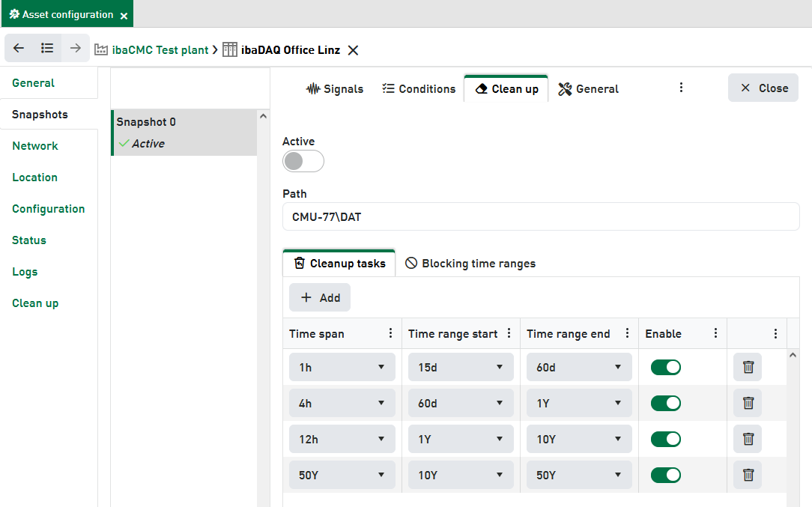
Task: Open the Enable column three-dot menu
Action: click(x=715, y=334)
